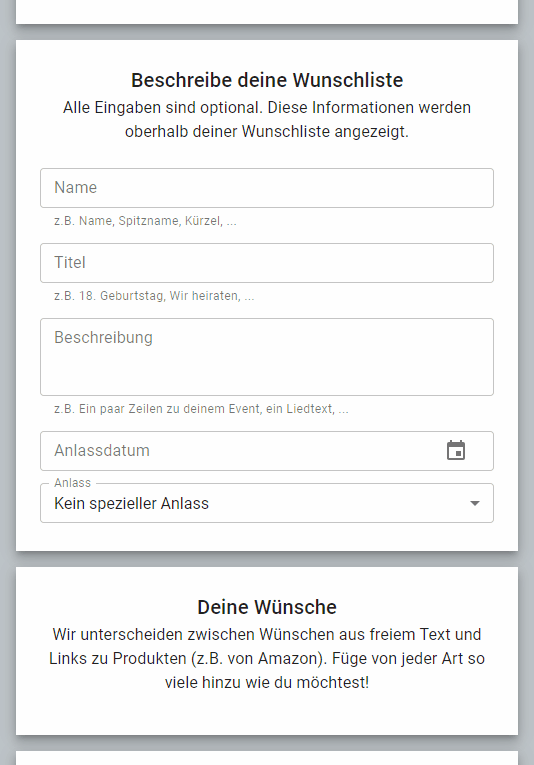534x765 pixels.
Task: Click gray gap between form and Wünsche cards
Action: point(267,559)
